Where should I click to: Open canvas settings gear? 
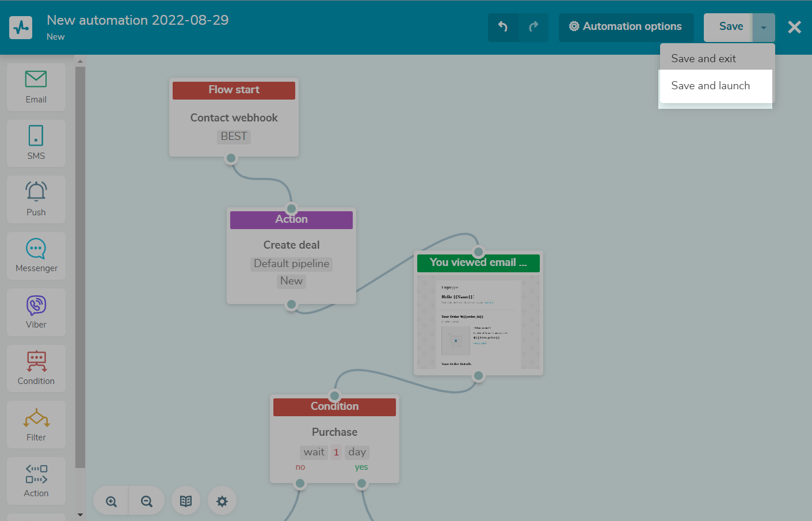(x=222, y=501)
